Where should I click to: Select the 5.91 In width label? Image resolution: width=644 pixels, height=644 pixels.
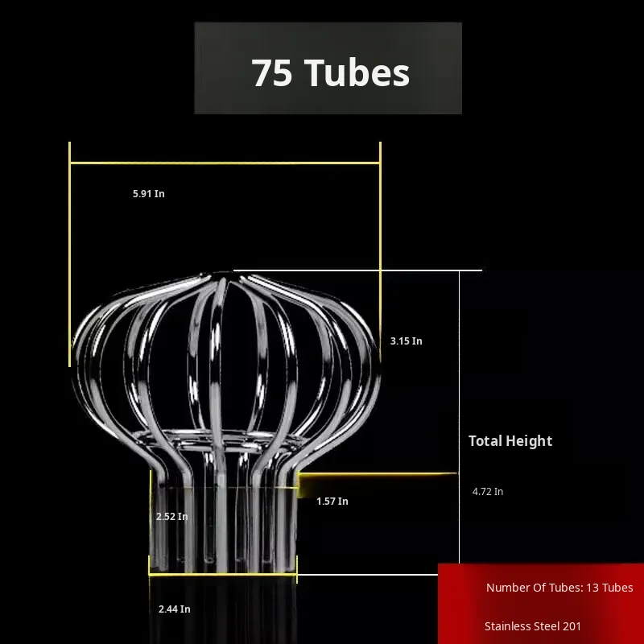(149, 194)
